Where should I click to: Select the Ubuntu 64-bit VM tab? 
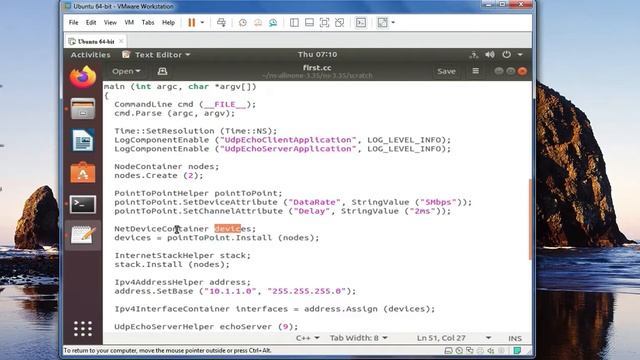tap(96, 41)
